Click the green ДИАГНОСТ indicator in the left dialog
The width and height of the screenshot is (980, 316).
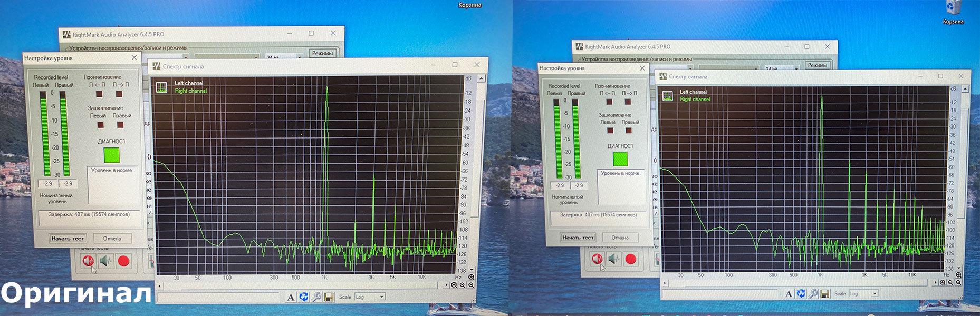(x=111, y=155)
